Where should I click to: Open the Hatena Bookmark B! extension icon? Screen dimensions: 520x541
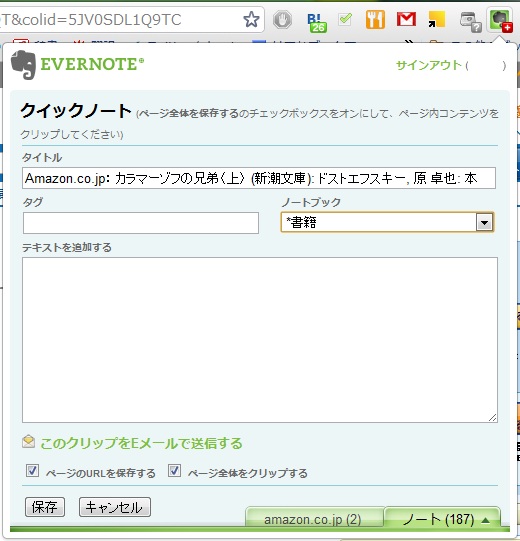coord(317,23)
